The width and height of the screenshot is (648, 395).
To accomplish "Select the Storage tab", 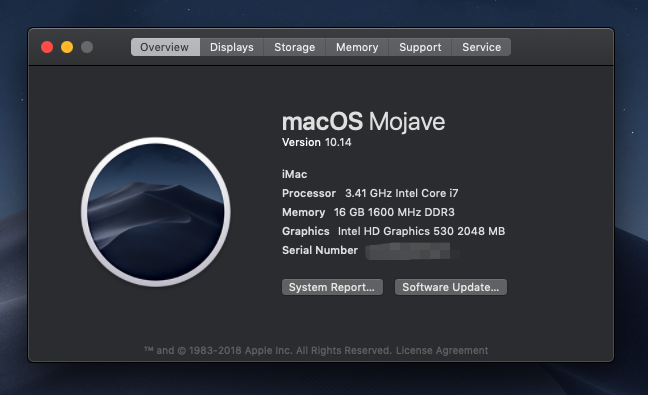I will pyautogui.click(x=295, y=47).
